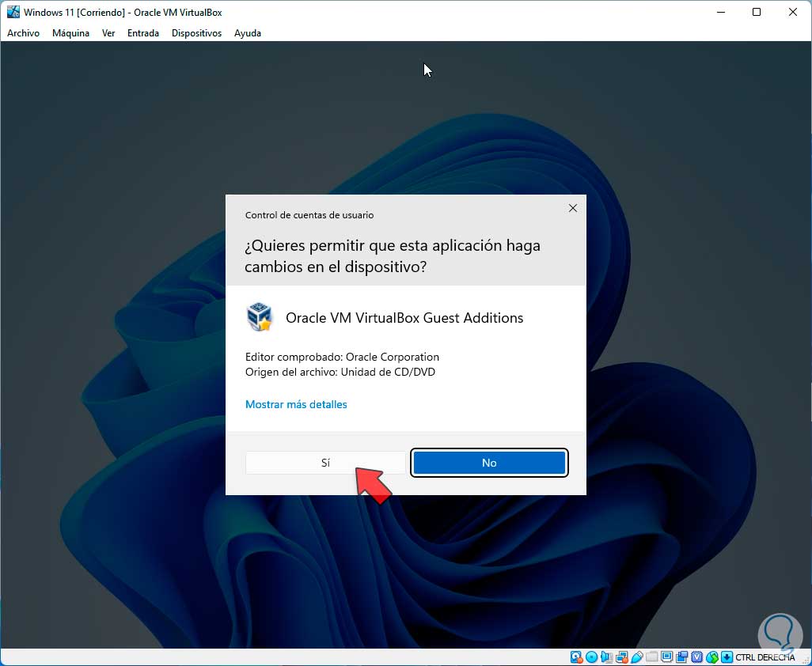
Task: Click the keyboard capture arrow icon
Action: tap(727, 657)
